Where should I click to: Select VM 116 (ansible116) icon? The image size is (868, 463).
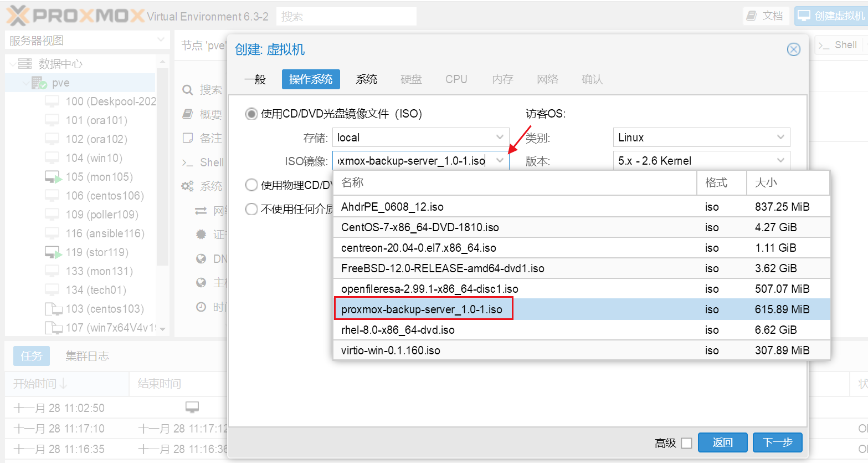[x=52, y=233]
